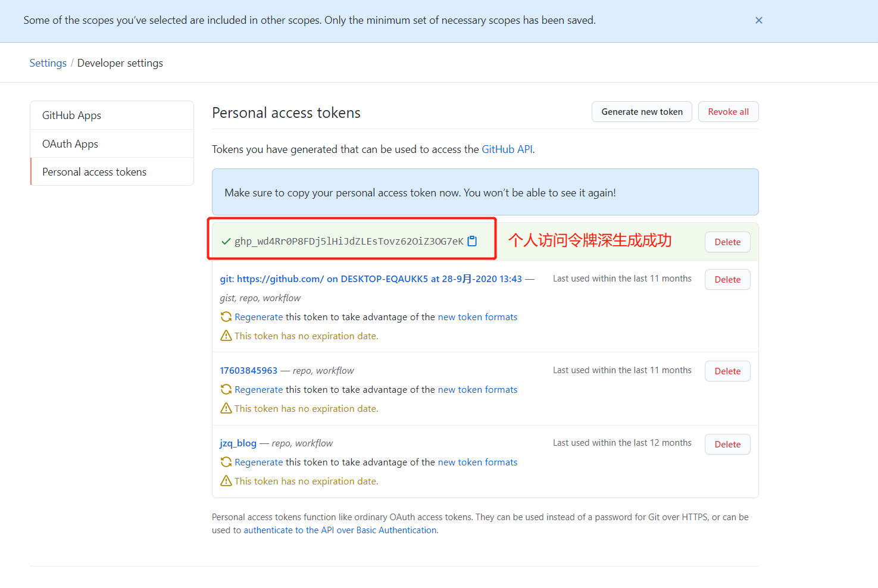
Task: Generate a new token
Action: click(642, 111)
